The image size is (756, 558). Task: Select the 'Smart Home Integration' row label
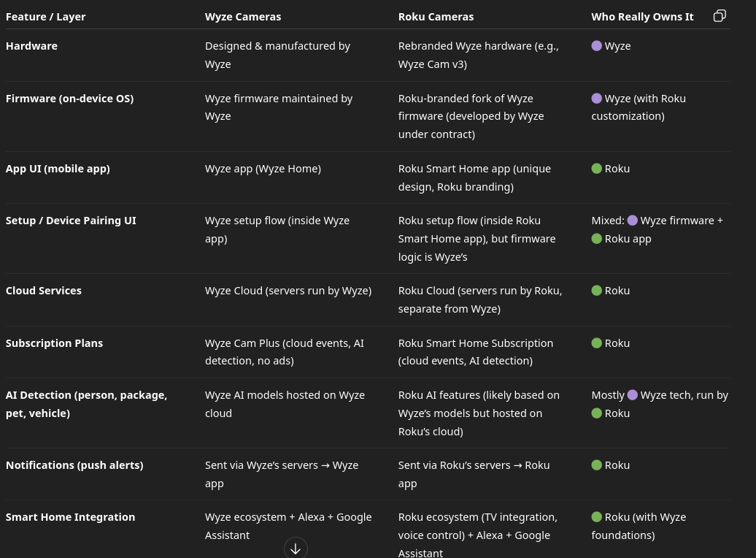coord(70,517)
